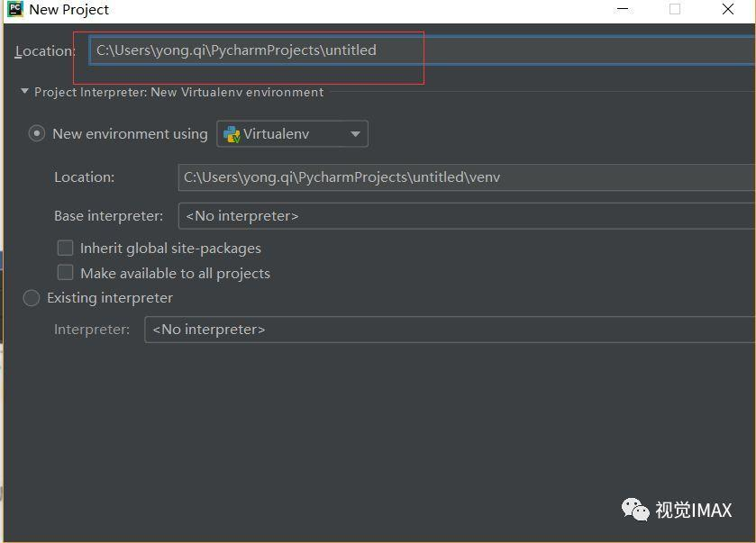Click the Python Virtualenv icon in the dropdown
Screen dimensions: 756x543
tap(232, 134)
